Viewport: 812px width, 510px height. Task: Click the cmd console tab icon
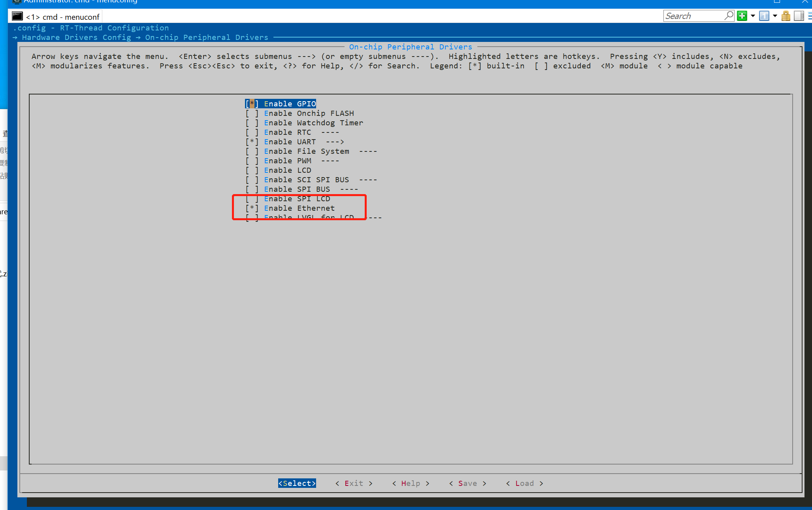(x=17, y=17)
